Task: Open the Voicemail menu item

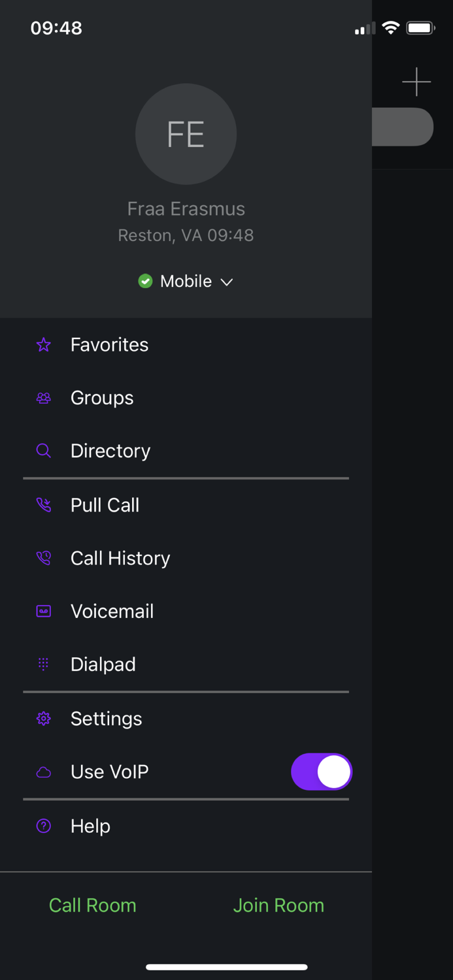Action: [112, 612]
